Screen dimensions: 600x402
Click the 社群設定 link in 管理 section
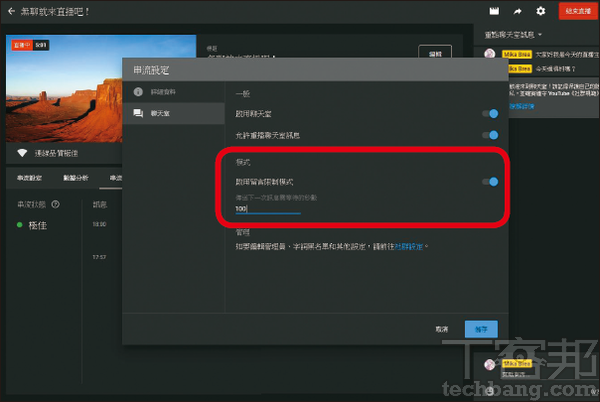(x=408, y=244)
